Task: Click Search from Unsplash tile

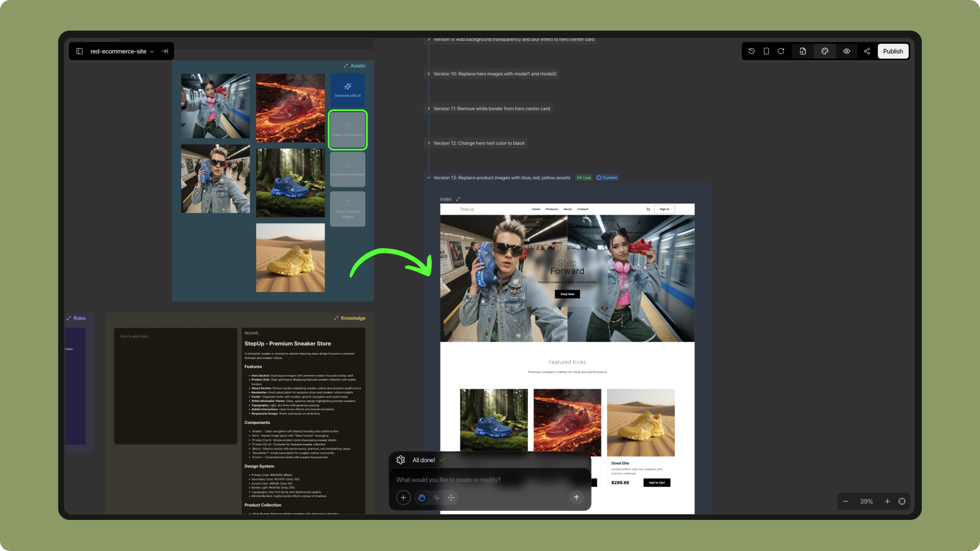Action: coord(348,169)
